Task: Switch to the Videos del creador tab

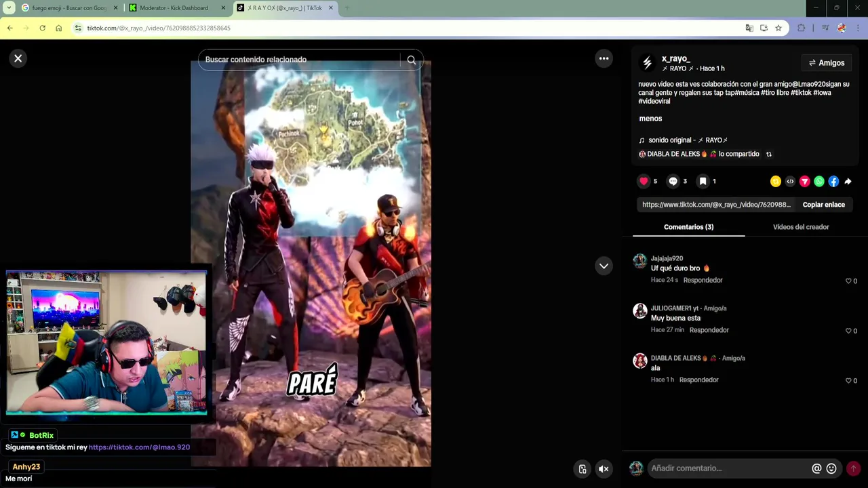Action: [801, 227]
